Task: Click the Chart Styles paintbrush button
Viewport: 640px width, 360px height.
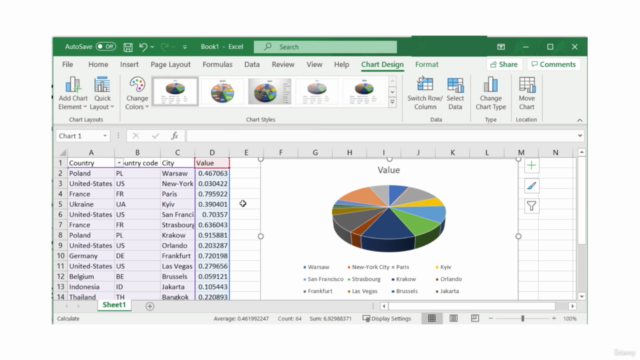Action: [x=531, y=186]
